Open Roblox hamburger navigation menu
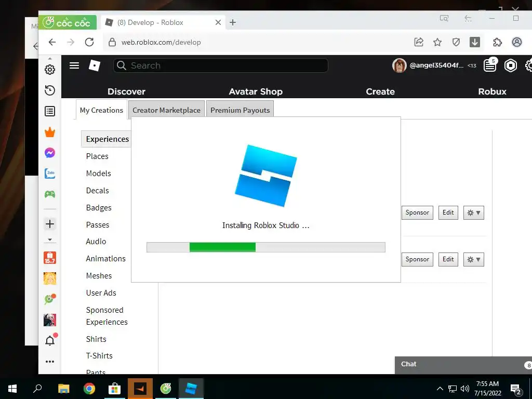 pyautogui.click(x=74, y=65)
